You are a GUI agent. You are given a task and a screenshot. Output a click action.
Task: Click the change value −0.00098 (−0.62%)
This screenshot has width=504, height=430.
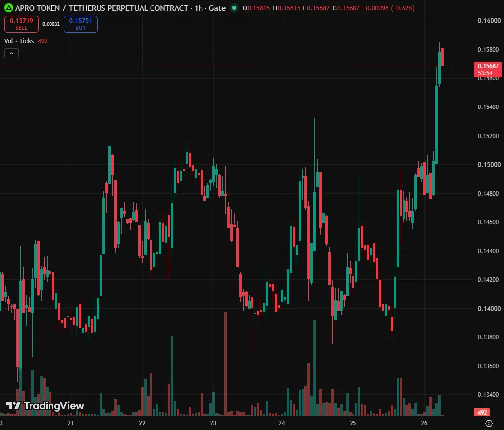coord(389,8)
